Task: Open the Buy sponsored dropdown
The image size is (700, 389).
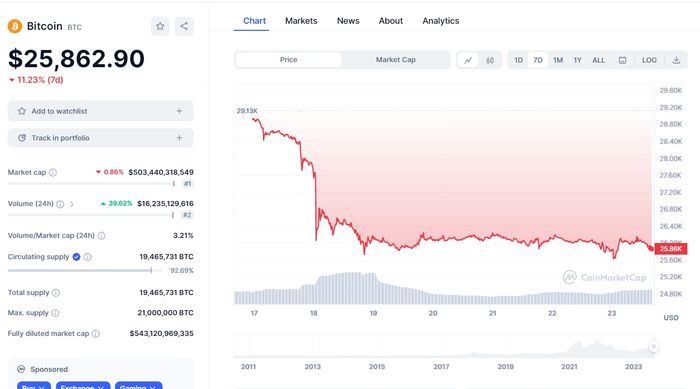Action: pos(34,386)
